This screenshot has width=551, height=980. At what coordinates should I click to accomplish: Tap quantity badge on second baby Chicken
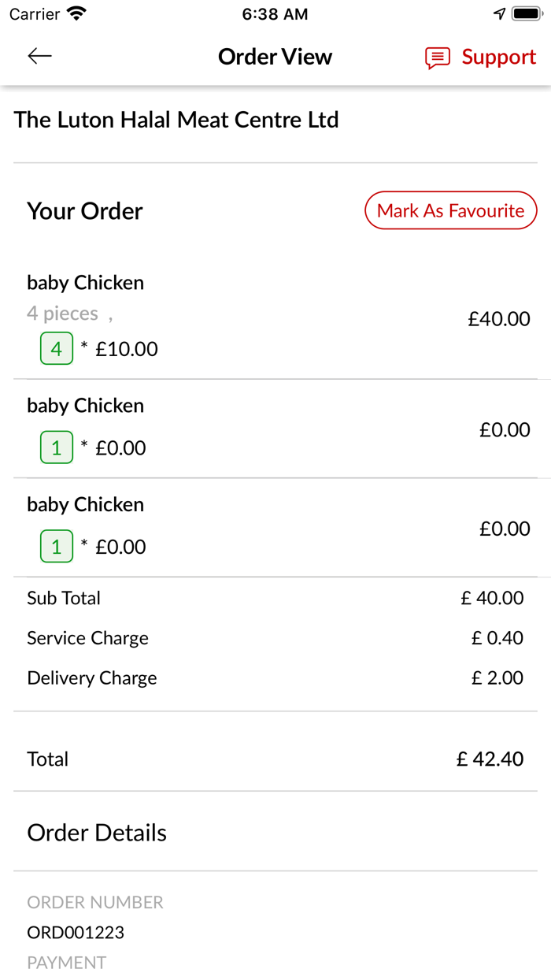pyautogui.click(x=57, y=447)
